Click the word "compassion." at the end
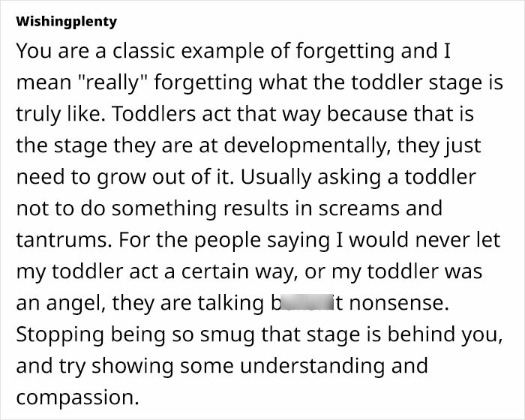 77,397
